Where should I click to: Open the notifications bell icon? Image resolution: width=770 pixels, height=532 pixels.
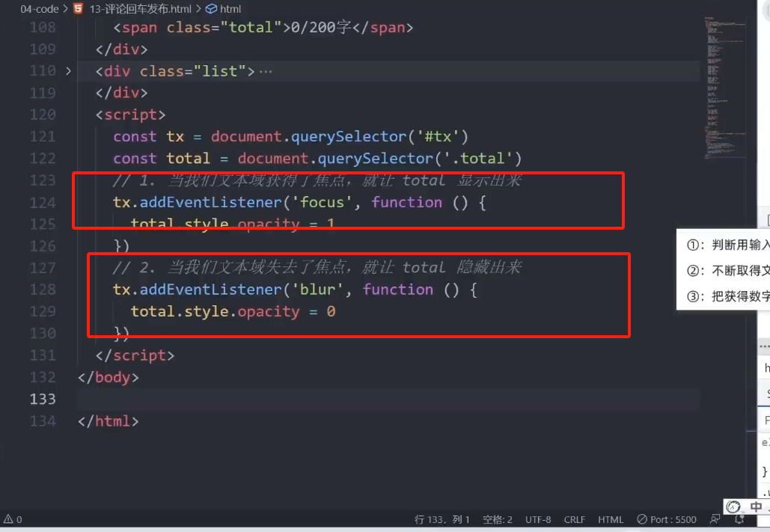pyautogui.click(x=739, y=519)
